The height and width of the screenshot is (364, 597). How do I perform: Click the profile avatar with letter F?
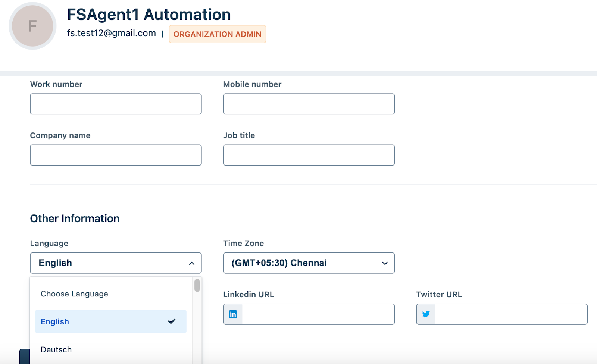click(32, 26)
